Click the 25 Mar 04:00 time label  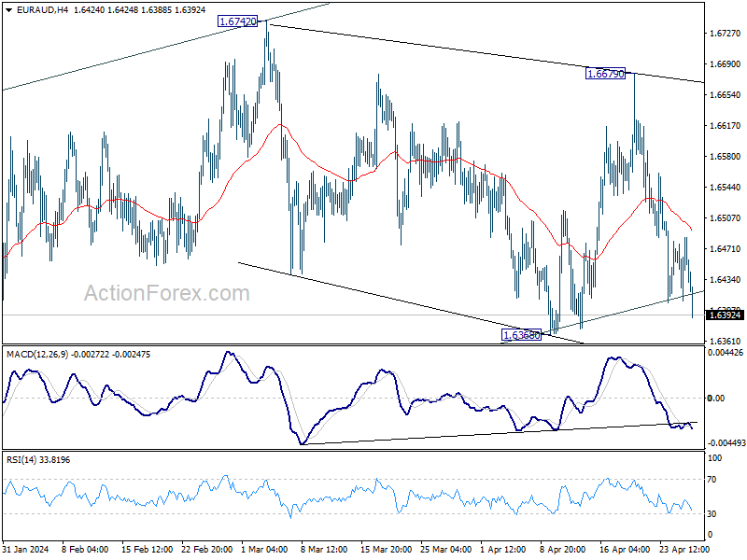(x=446, y=550)
